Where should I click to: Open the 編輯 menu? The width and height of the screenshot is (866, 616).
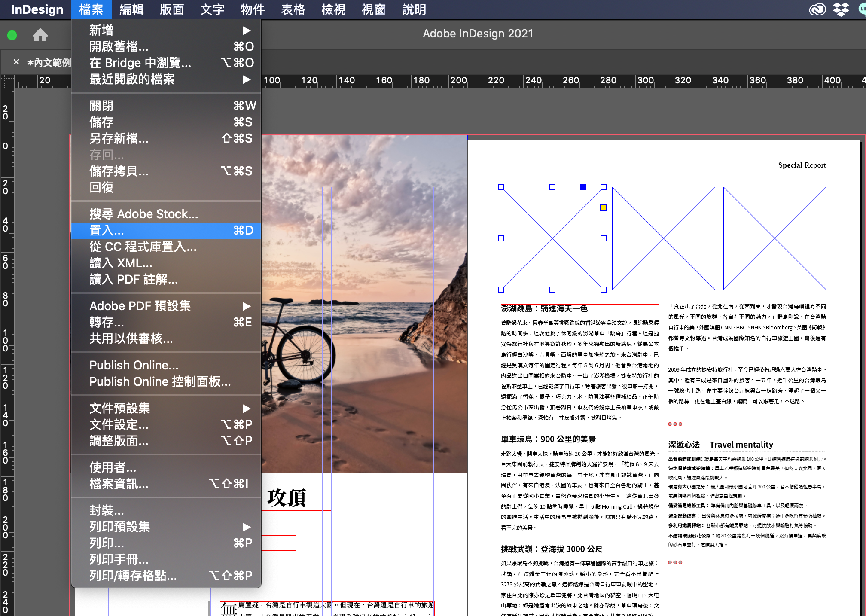click(x=131, y=9)
